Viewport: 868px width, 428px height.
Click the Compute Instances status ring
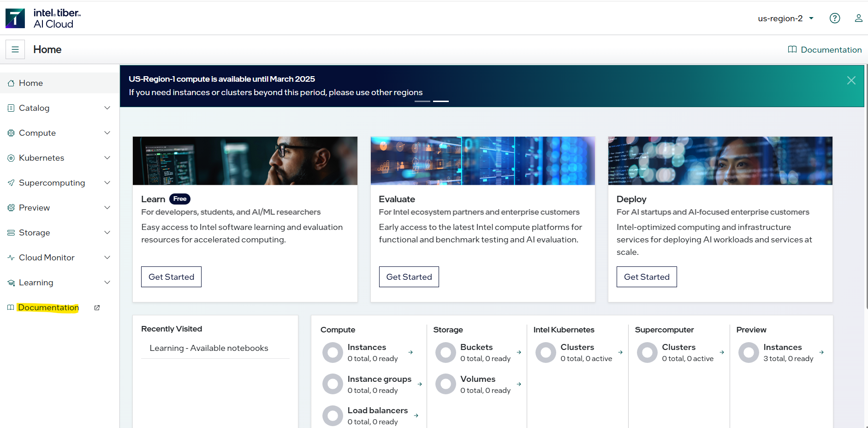point(333,353)
